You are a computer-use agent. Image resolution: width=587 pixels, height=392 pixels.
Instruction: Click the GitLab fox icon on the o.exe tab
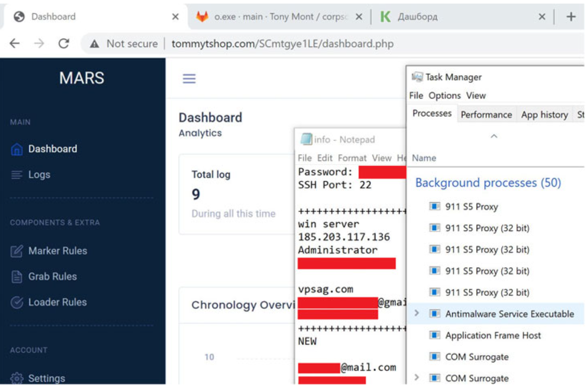[202, 17]
